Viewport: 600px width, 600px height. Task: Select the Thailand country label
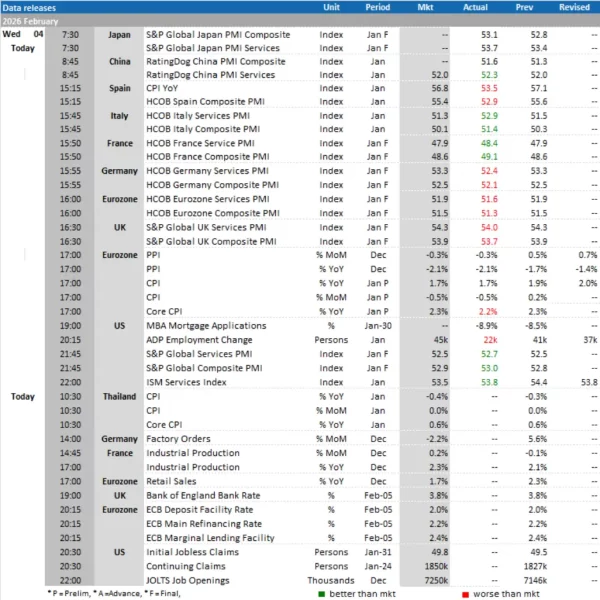pos(119,396)
